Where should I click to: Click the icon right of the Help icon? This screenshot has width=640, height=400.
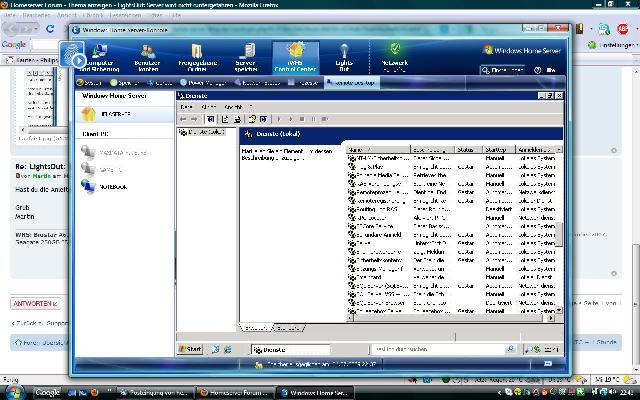coord(263,119)
